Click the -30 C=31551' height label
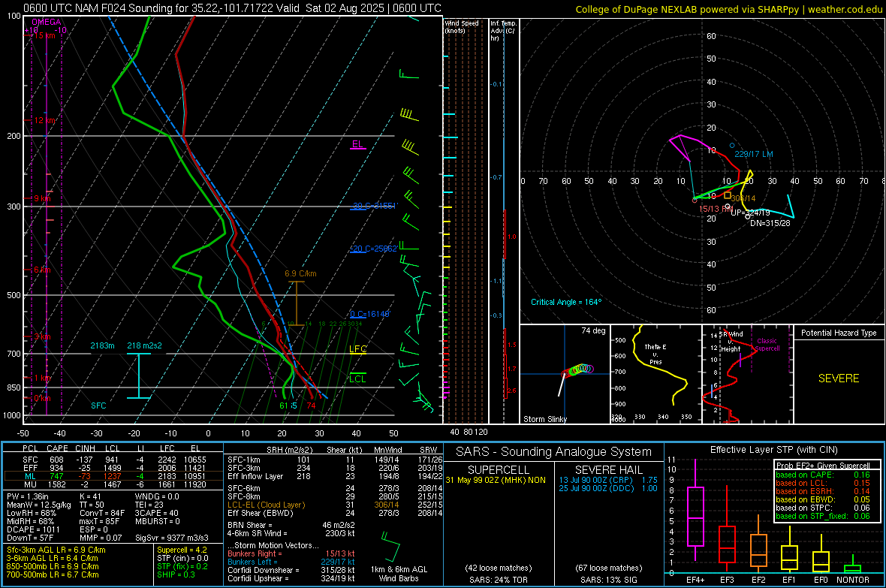The width and height of the screenshot is (886, 588). click(375, 206)
